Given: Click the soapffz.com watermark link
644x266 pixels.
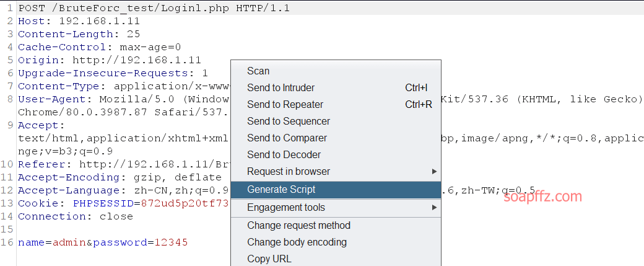Looking at the screenshot, I should [x=542, y=197].
